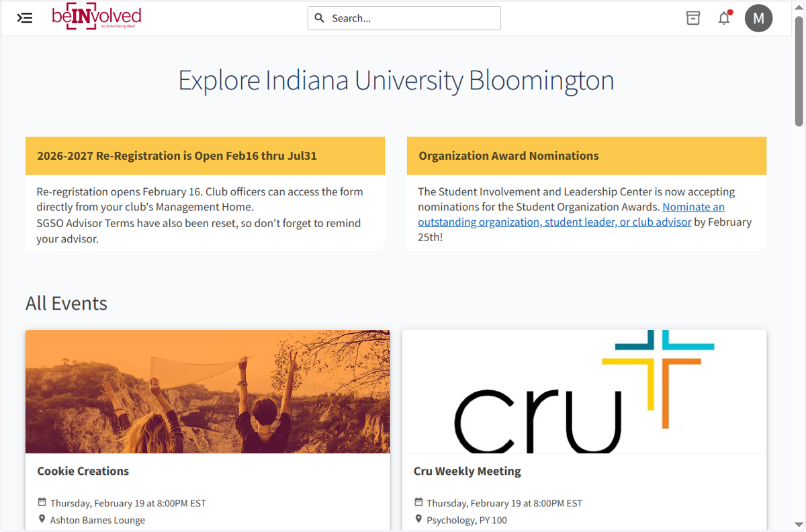Click the search magnifier icon
This screenshot has width=806, height=532.
(320, 18)
